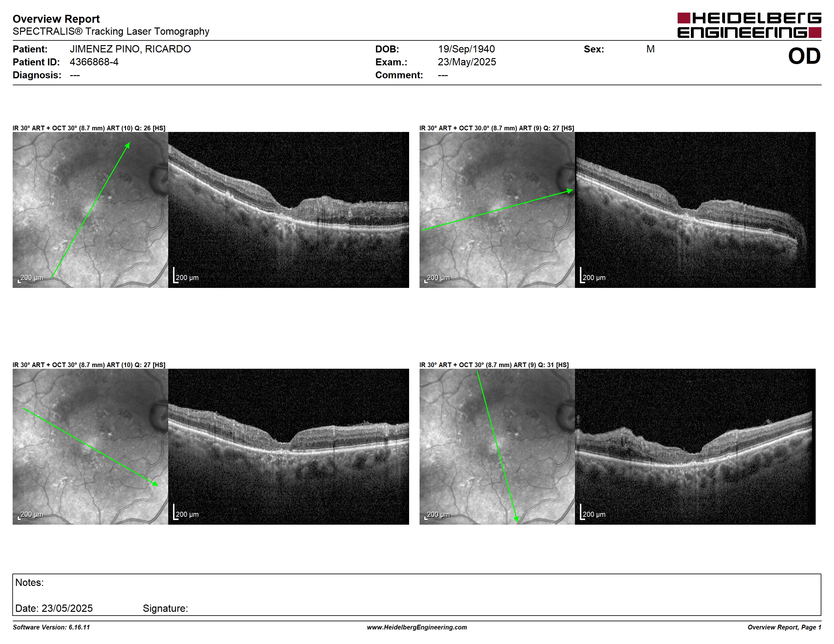The width and height of the screenshot is (834, 644).
Task: Click the Overview Report, Page 1 footer
Action: click(x=784, y=627)
